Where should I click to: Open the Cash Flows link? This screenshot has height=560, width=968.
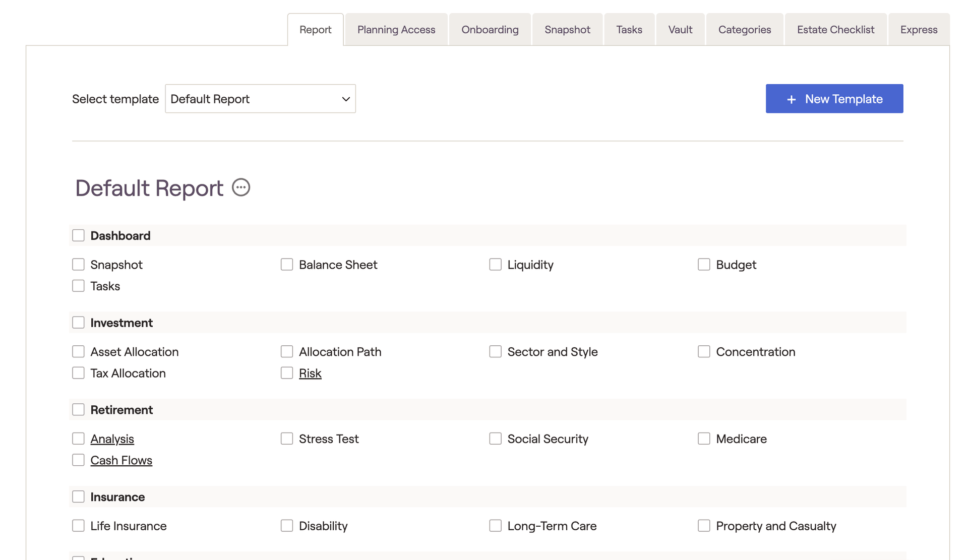point(121,461)
